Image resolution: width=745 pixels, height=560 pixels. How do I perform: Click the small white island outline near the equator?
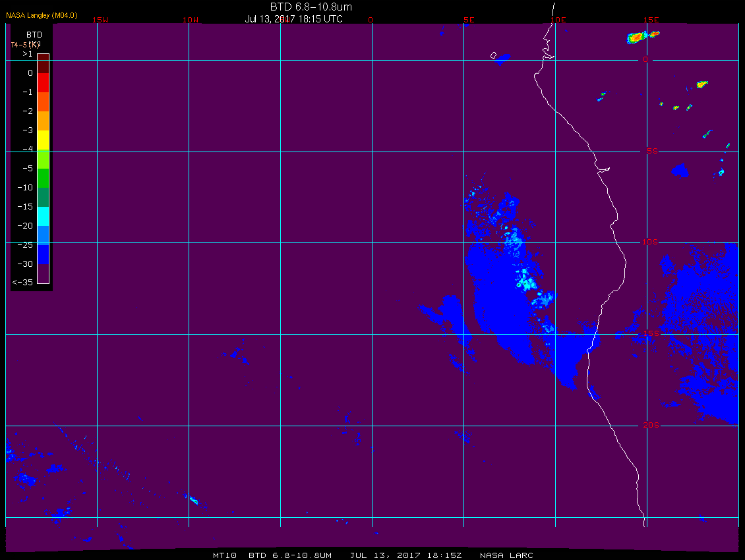(493, 55)
